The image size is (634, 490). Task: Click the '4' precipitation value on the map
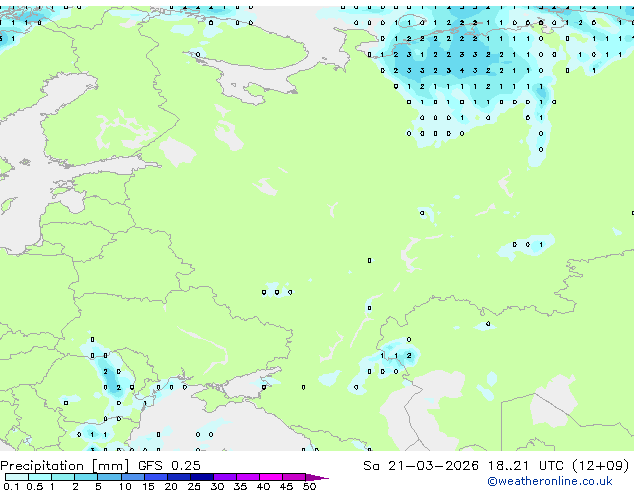pos(462,70)
